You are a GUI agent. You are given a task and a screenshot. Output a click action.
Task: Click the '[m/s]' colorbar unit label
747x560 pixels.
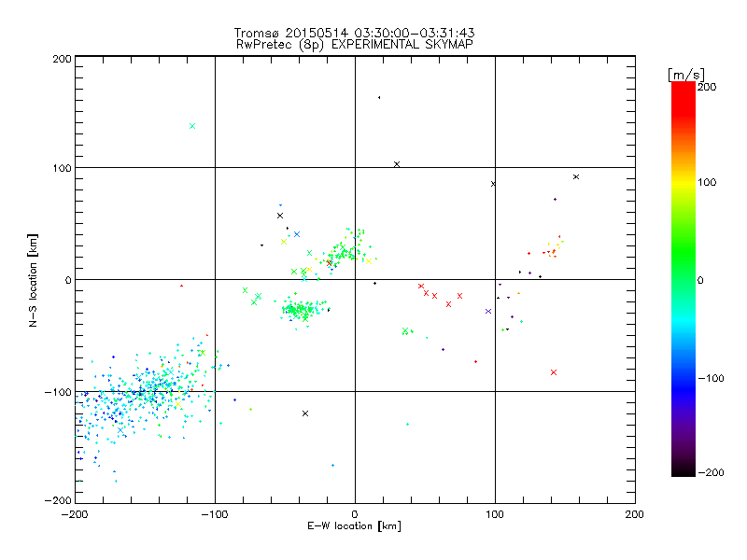point(685,75)
